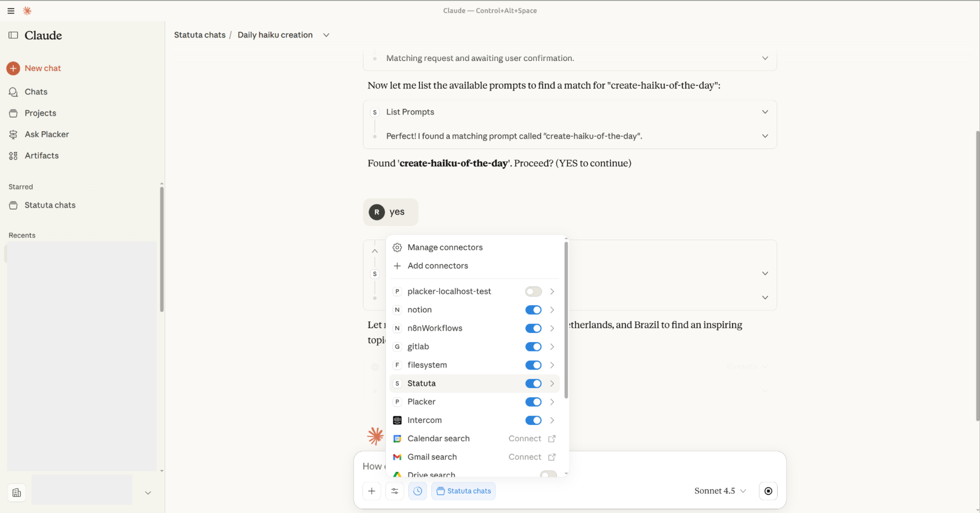Screen dimensions: 980x513
Task: Select the Chats icon in sidebar
Action: pyautogui.click(x=36, y=92)
